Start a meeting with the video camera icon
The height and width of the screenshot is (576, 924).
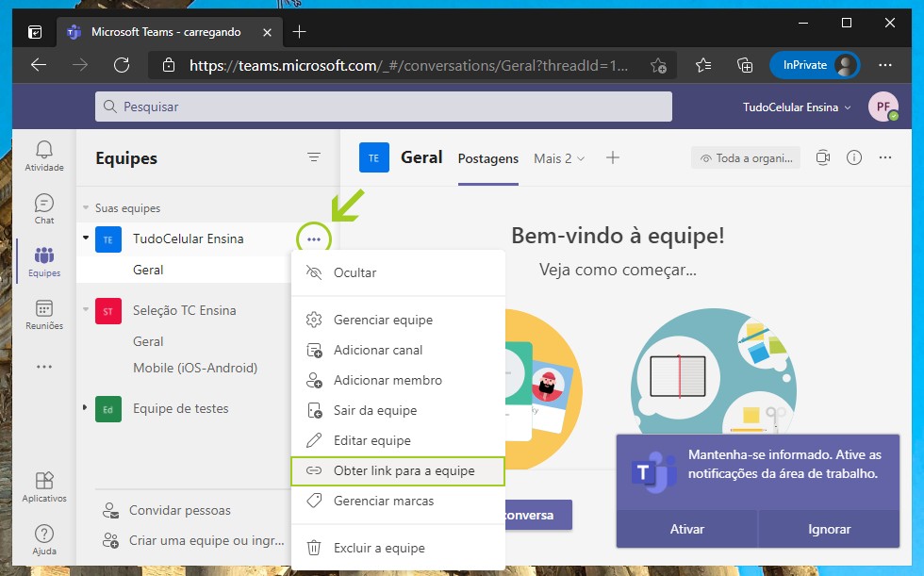pos(823,157)
